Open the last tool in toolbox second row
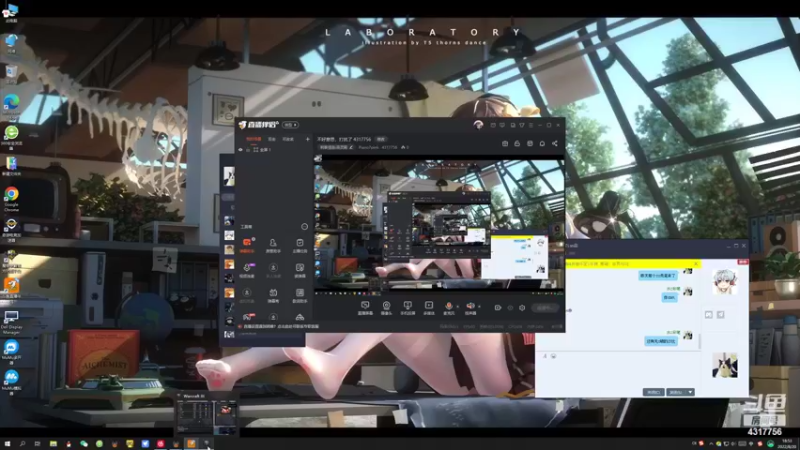The height and width of the screenshot is (450, 800). [300, 270]
